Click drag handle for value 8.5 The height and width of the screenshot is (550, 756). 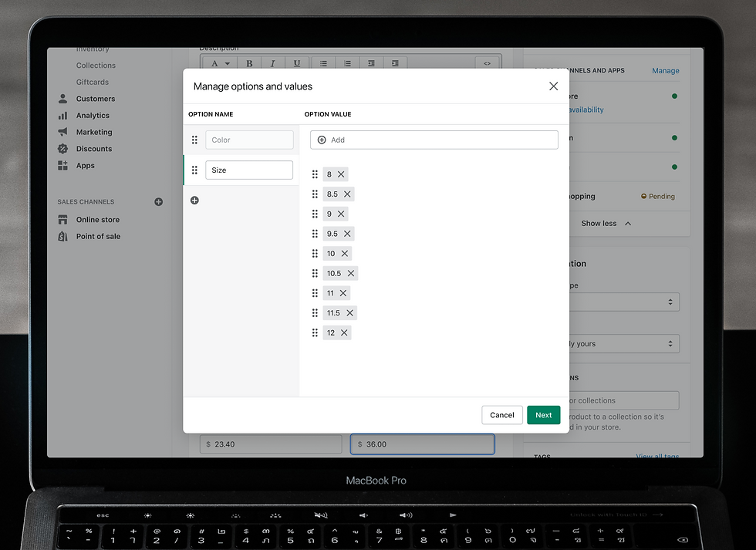[x=315, y=194]
